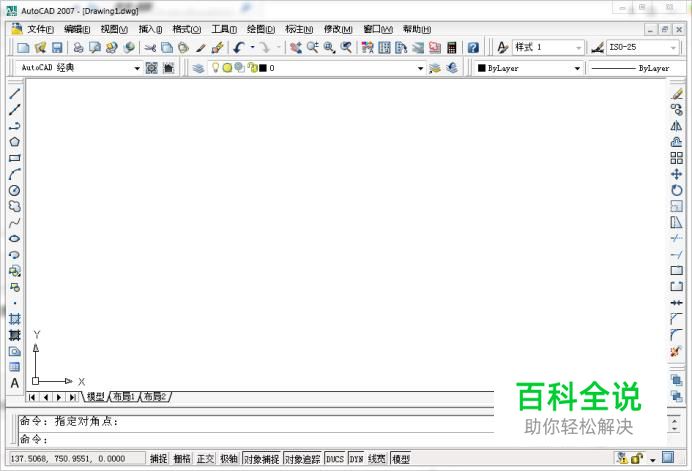Open the 视图(V) menu
The width and height of the screenshot is (692, 471).
(x=114, y=29)
